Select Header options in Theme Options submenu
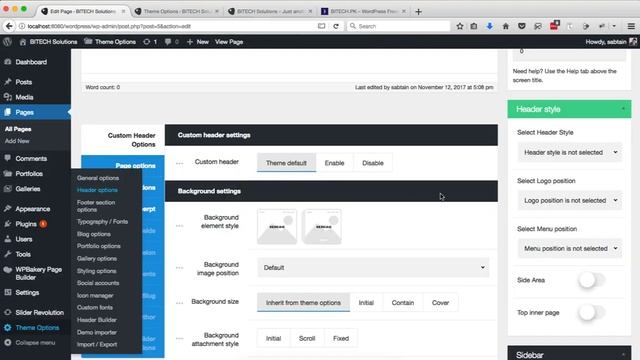The width and height of the screenshot is (640, 360). click(x=97, y=190)
